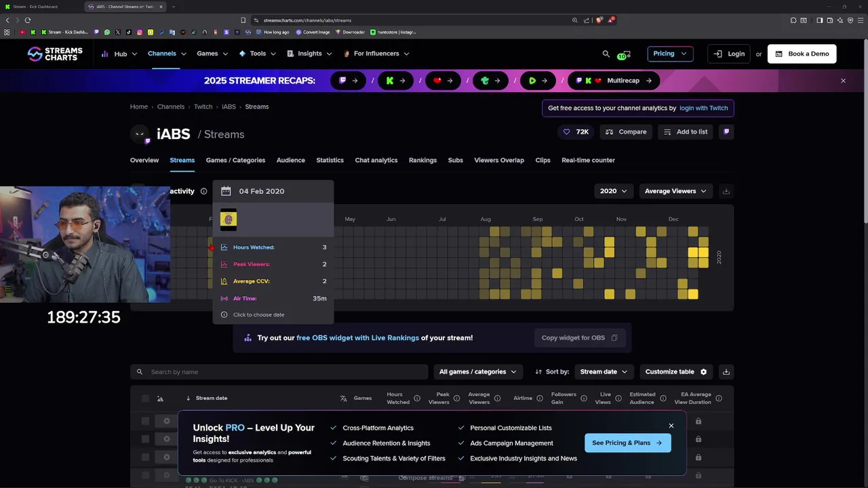
Task: Open the 2020 year selector
Action: (614, 191)
